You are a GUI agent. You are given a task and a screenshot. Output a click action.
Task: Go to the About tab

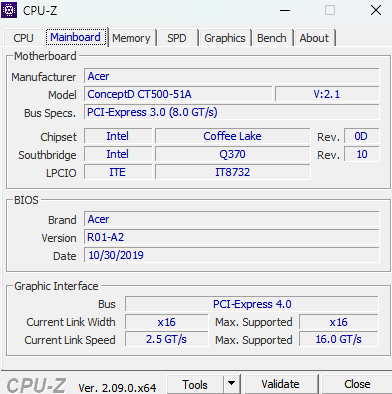tap(314, 38)
